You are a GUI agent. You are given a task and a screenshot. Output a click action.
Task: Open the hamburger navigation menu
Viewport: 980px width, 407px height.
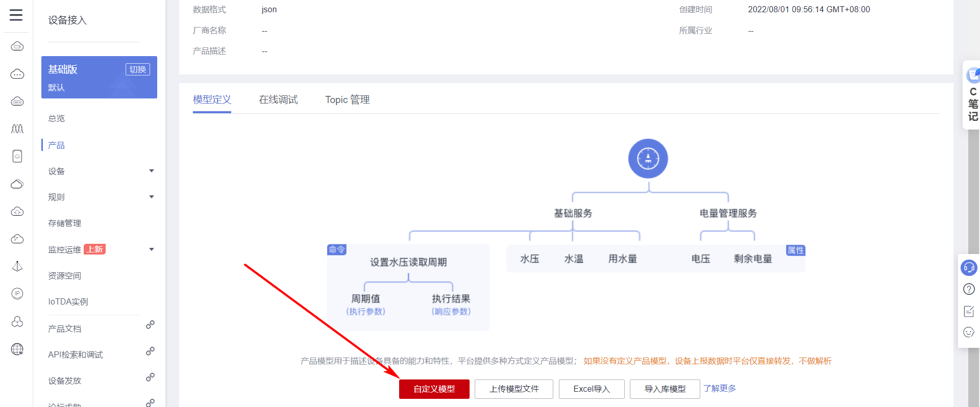pyautogui.click(x=16, y=15)
